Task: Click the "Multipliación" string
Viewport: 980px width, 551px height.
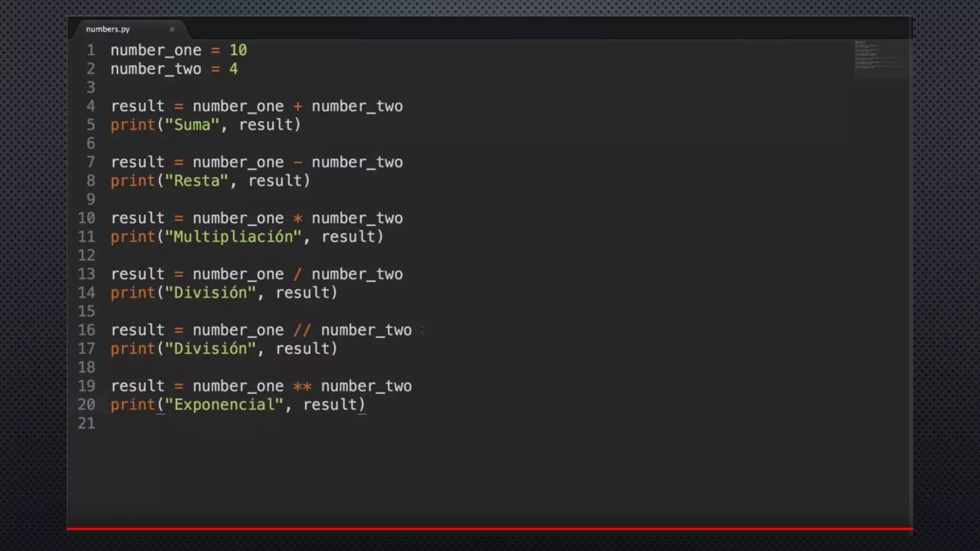Action: pos(233,237)
